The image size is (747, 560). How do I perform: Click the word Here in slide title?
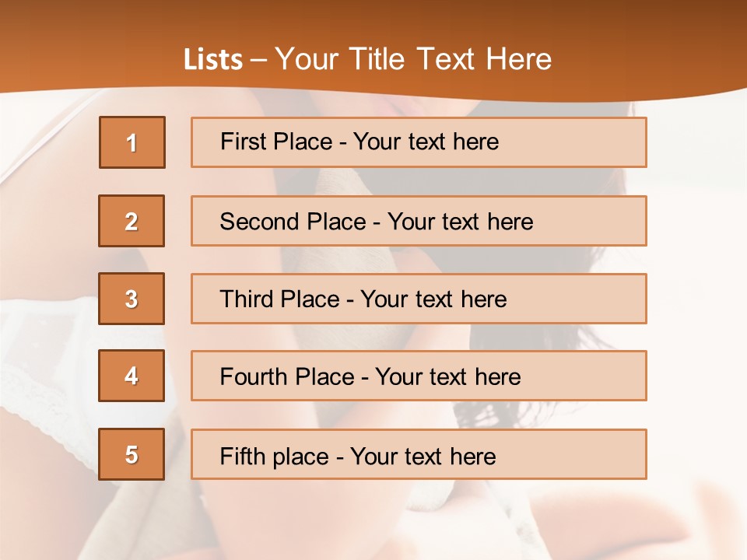pyautogui.click(x=518, y=60)
